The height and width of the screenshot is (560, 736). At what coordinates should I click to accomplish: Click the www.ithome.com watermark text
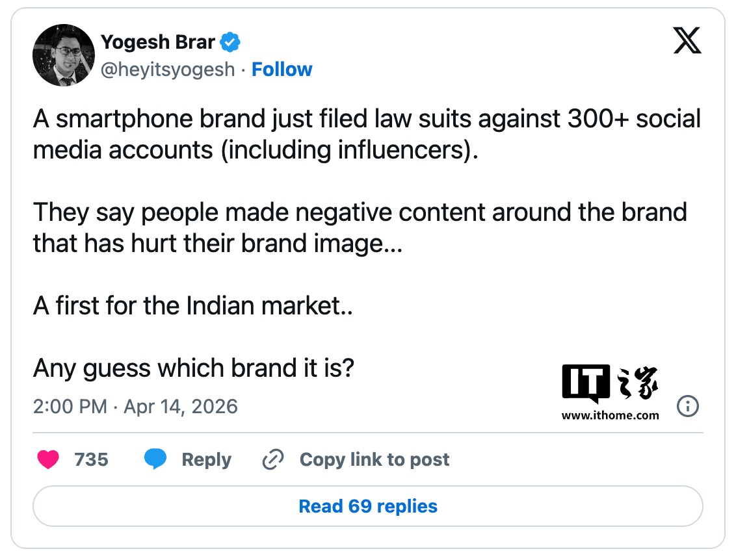coord(610,415)
